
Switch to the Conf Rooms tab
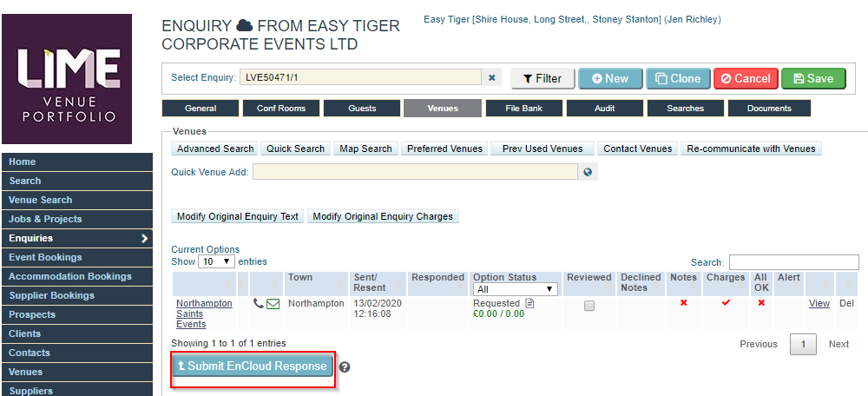[281, 109]
